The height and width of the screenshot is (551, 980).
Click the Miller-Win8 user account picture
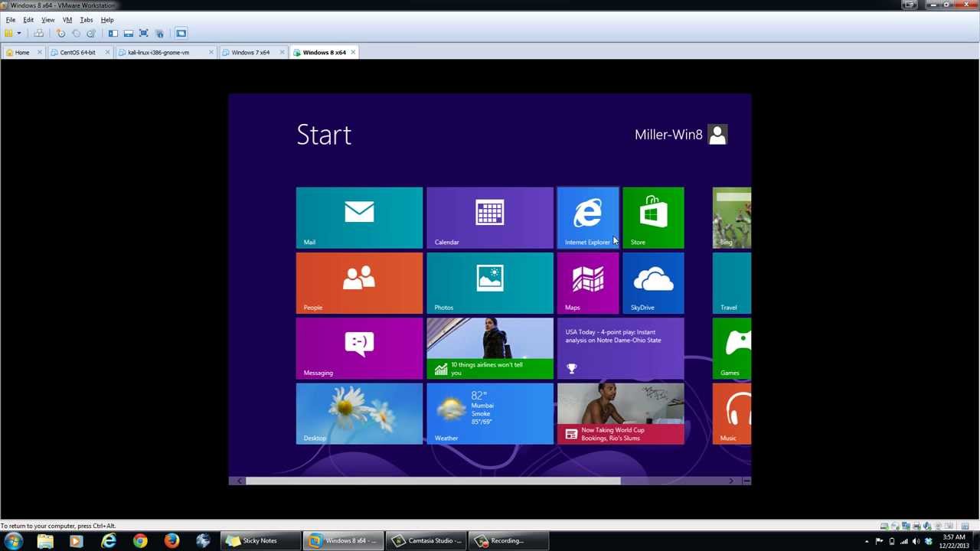point(717,135)
